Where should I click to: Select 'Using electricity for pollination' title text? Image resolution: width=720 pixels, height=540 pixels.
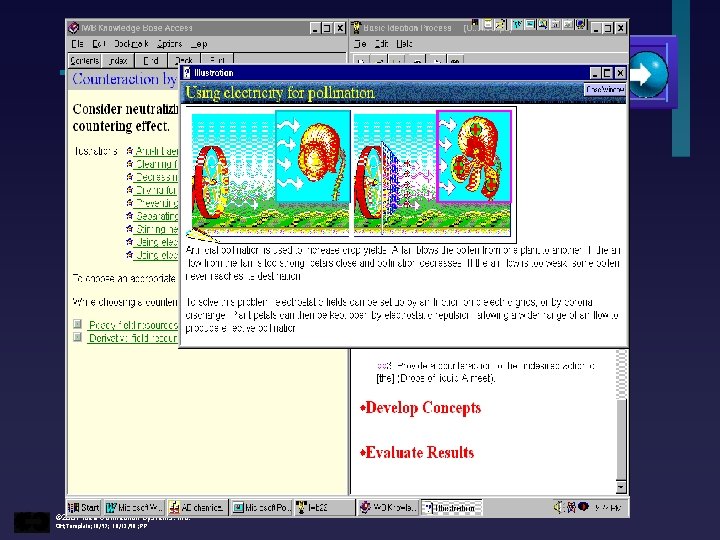(x=280, y=93)
